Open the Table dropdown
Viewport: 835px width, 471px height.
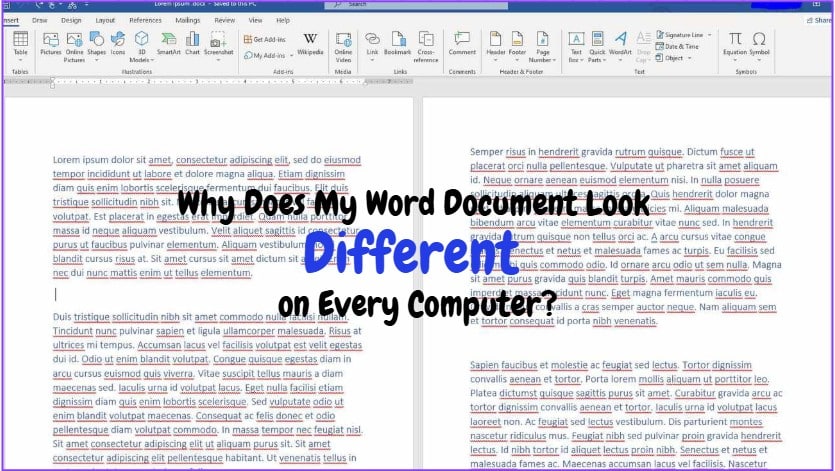coord(20,60)
